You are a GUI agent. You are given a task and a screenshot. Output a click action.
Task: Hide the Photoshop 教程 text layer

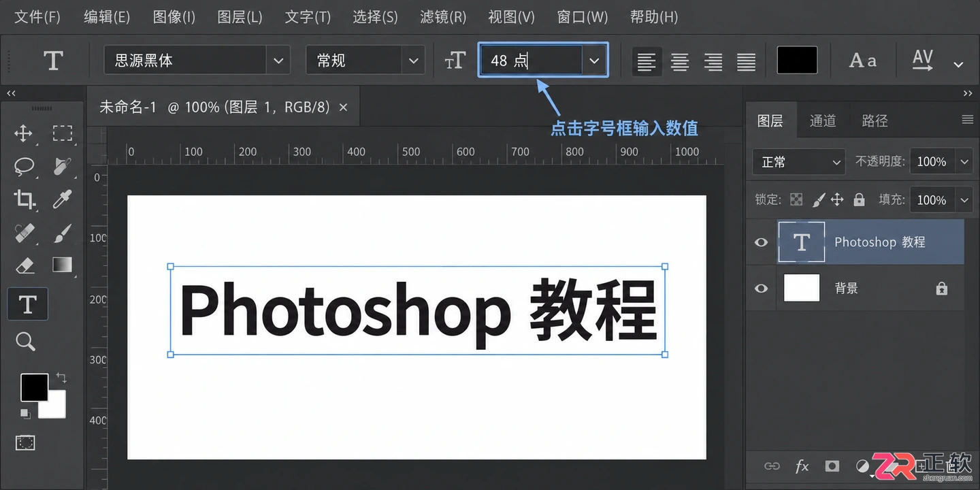click(x=761, y=242)
